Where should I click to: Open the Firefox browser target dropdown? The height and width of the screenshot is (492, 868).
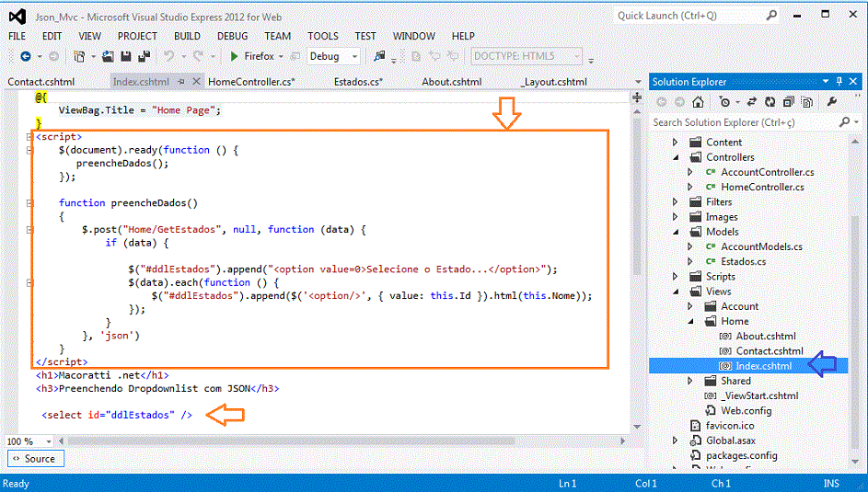pyautogui.click(x=282, y=56)
